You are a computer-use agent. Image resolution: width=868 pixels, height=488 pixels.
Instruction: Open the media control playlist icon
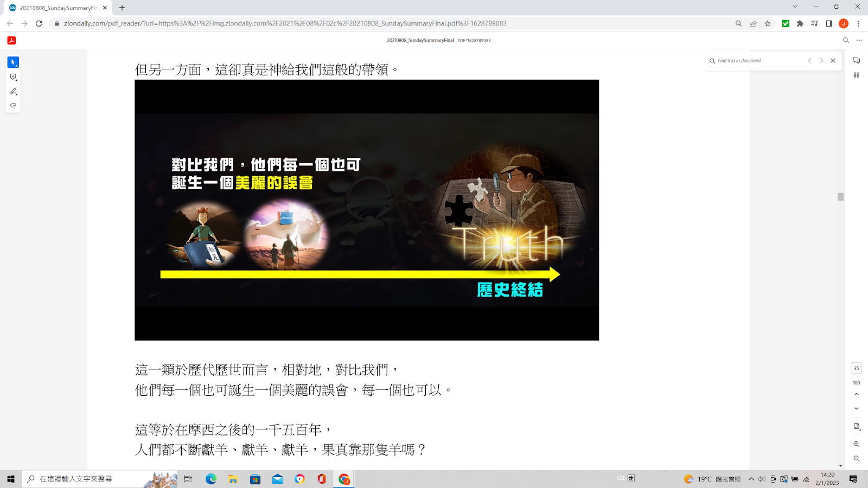pos(814,23)
